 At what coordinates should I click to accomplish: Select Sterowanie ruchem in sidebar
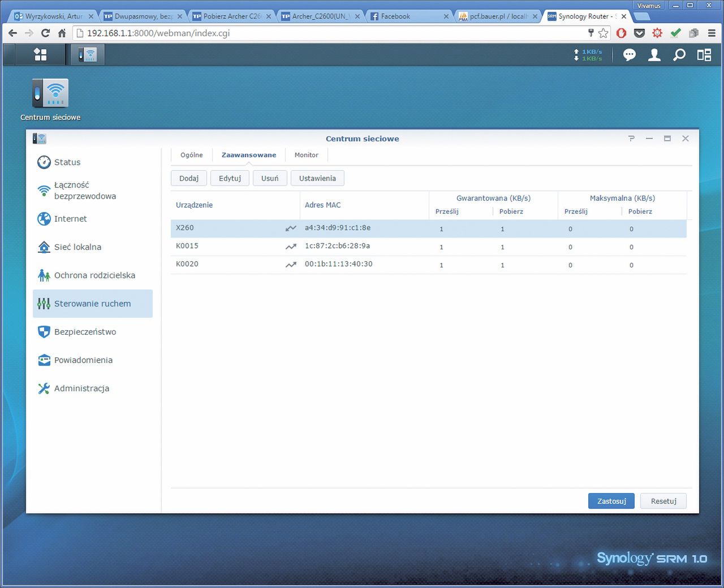point(93,304)
